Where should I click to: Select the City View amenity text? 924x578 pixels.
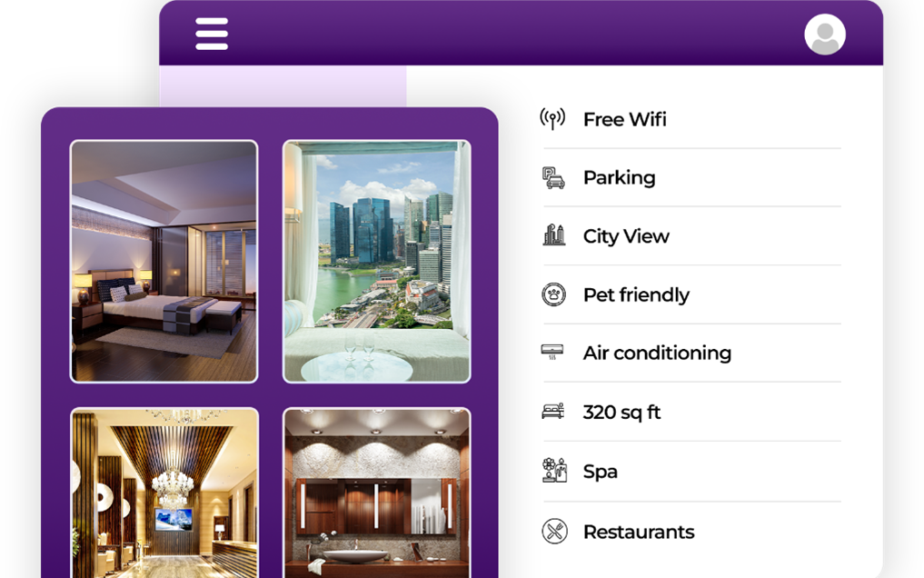click(626, 236)
